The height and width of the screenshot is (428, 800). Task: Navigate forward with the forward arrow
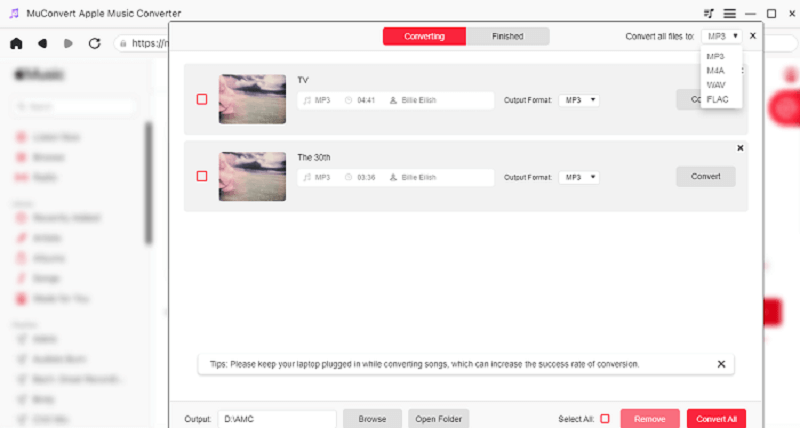[x=68, y=43]
